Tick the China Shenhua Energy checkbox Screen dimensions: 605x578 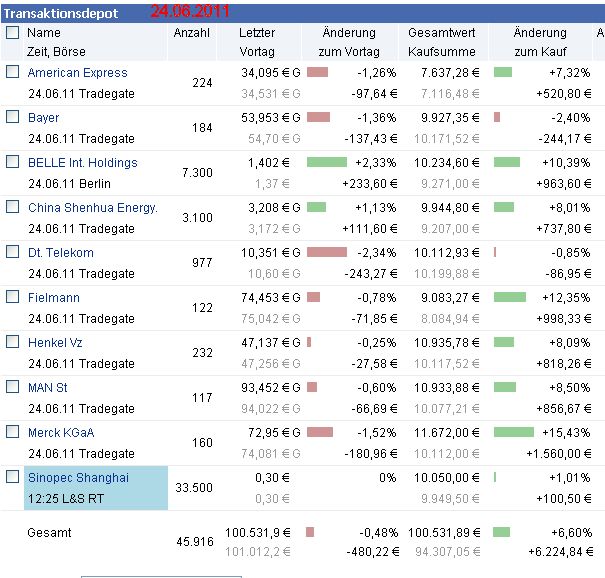12,206
